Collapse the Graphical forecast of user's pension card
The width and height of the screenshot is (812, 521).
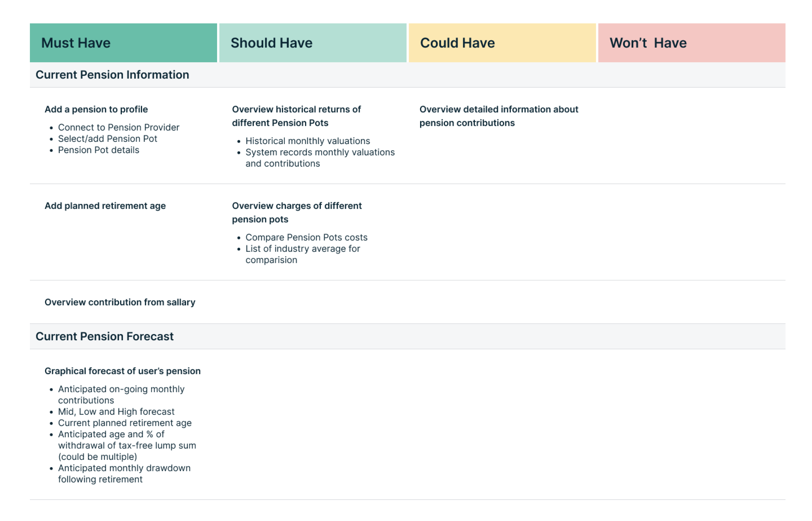pyautogui.click(x=123, y=371)
